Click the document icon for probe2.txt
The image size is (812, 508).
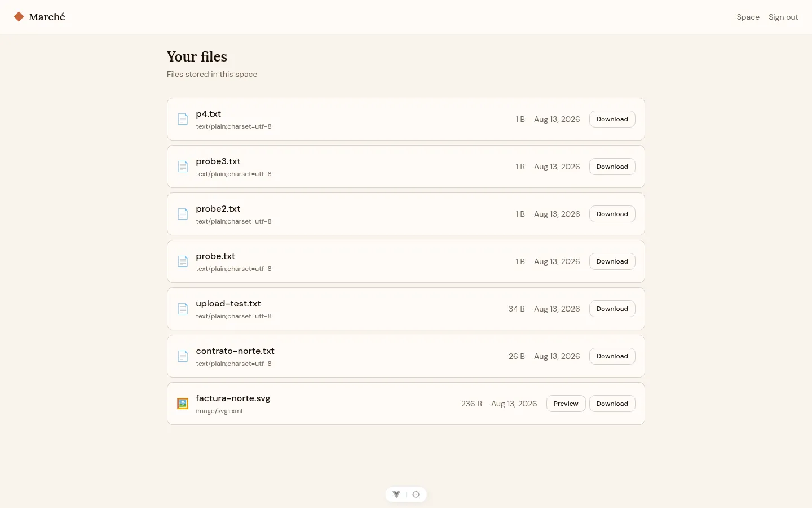183,214
